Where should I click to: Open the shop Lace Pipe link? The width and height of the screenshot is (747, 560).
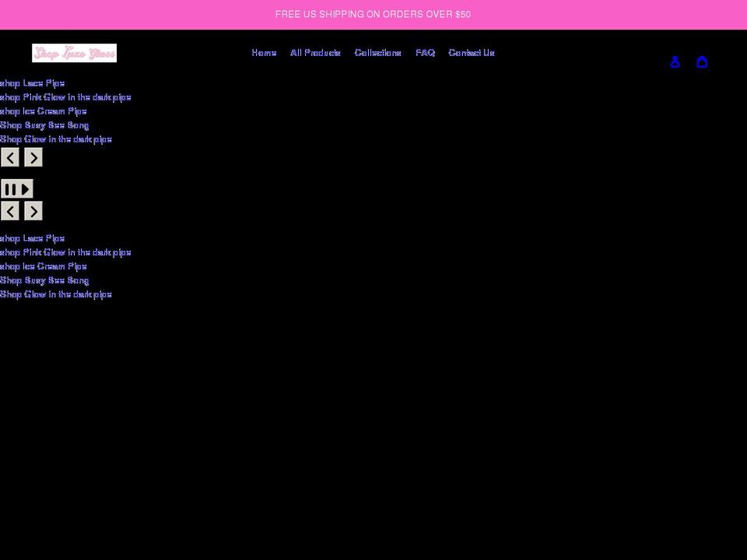(x=32, y=83)
